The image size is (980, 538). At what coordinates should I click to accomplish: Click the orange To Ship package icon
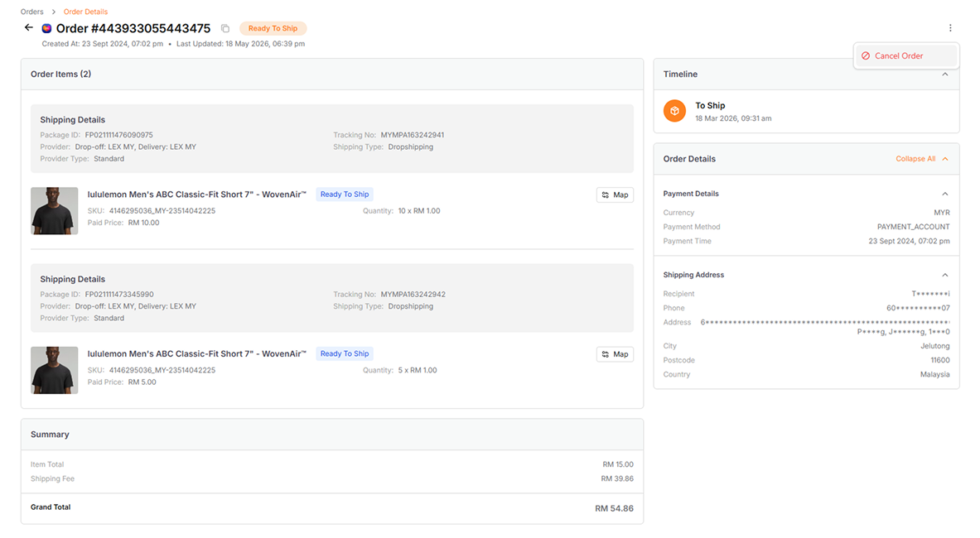674,111
